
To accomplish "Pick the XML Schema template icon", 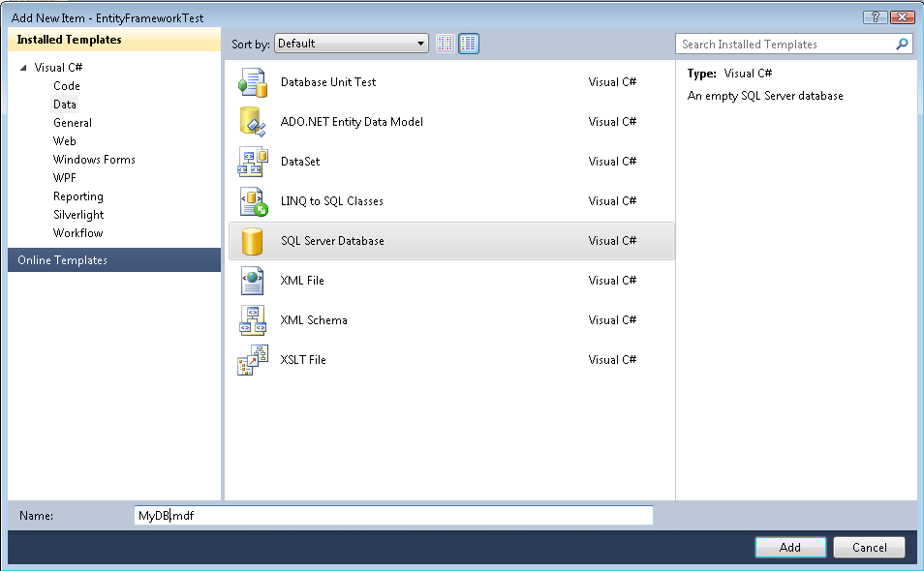I will 252,320.
